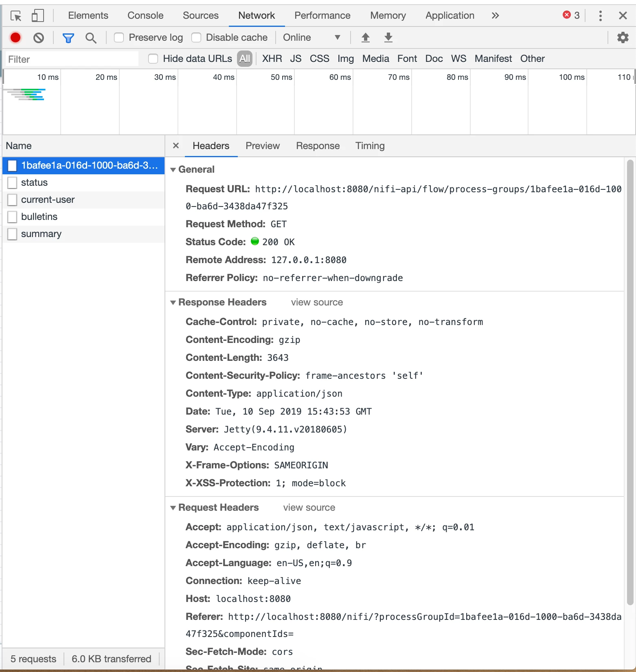Enable the Preserve log checkbox
636x672 pixels.
point(119,37)
